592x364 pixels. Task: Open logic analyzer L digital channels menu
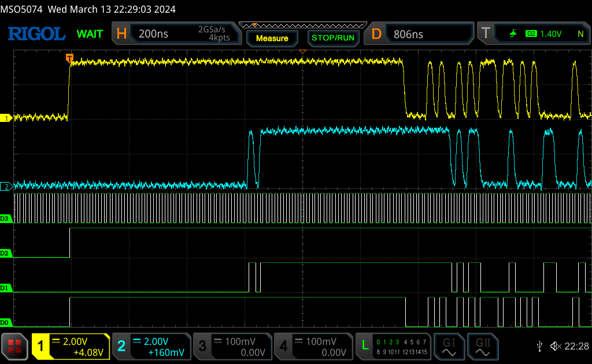(x=393, y=346)
